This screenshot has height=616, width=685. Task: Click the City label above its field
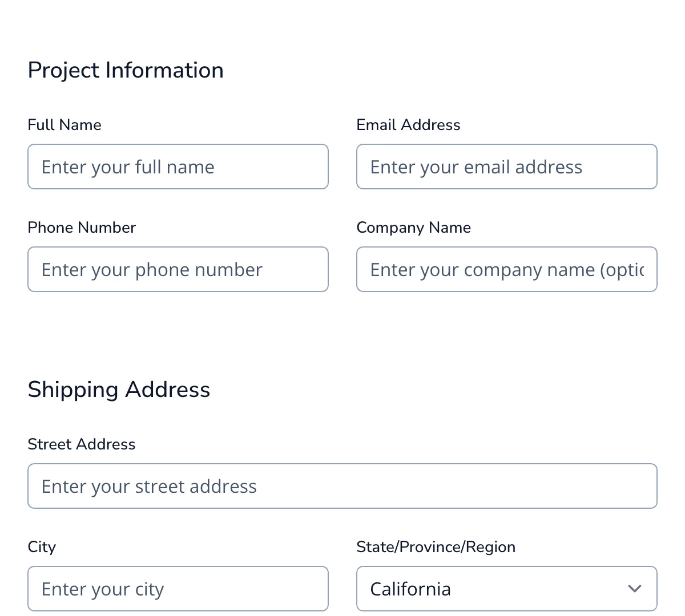click(x=42, y=546)
